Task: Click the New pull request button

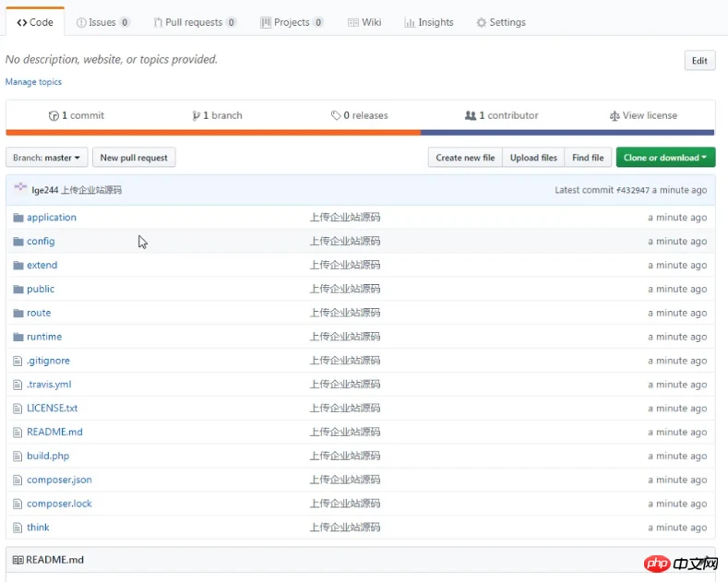Action: 134,158
